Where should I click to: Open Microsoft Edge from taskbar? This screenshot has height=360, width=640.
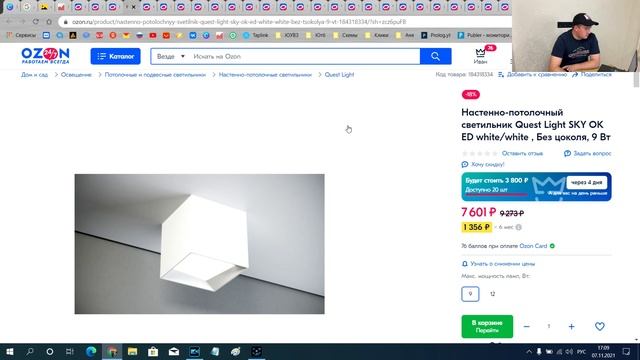point(91,351)
